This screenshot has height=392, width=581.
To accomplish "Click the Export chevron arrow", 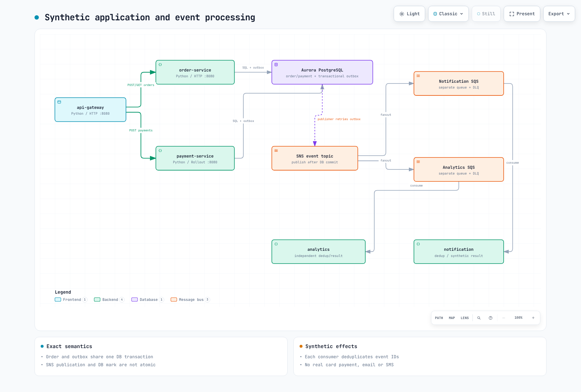I will pyautogui.click(x=568, y=14).
